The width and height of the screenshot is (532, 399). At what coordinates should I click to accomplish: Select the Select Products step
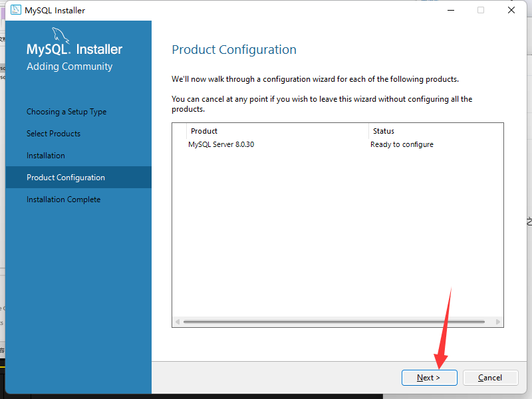pyautogui.click(x=54, y=134)
